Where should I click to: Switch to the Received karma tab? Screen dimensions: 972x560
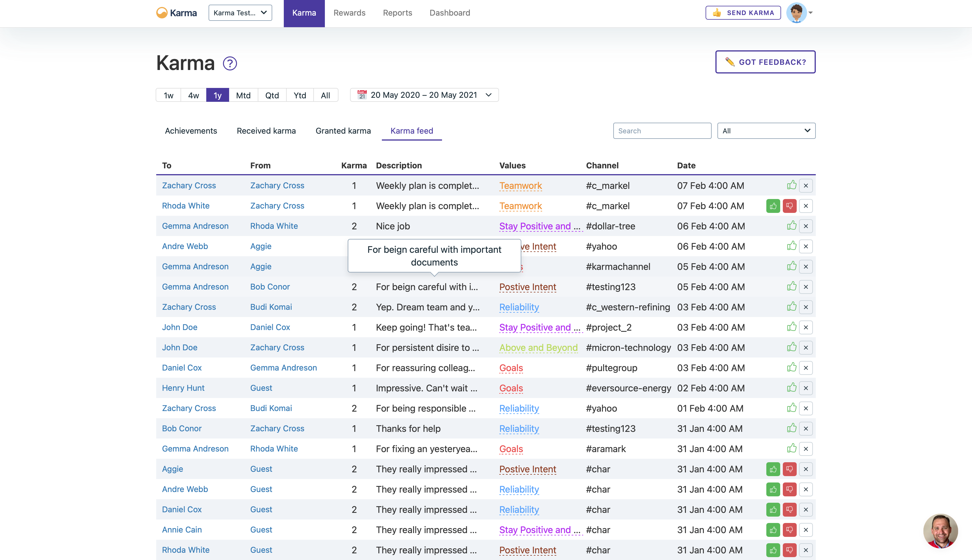pos(266,131)
